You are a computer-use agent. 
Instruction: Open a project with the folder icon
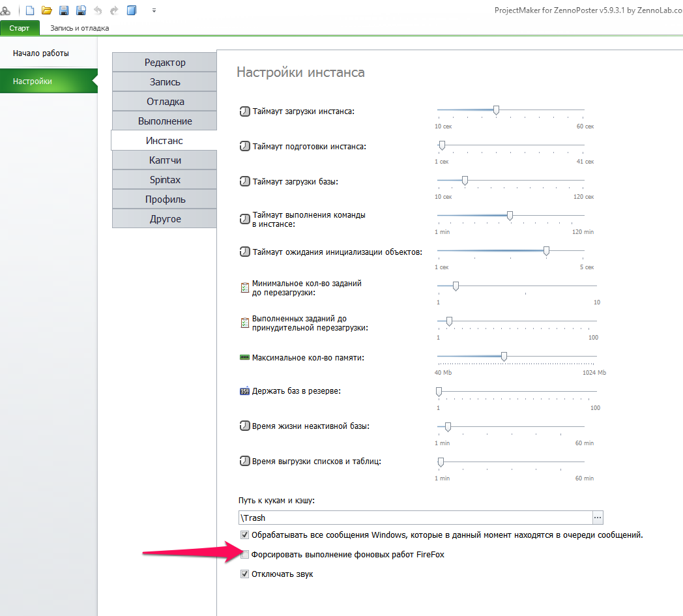pos(47,10)
